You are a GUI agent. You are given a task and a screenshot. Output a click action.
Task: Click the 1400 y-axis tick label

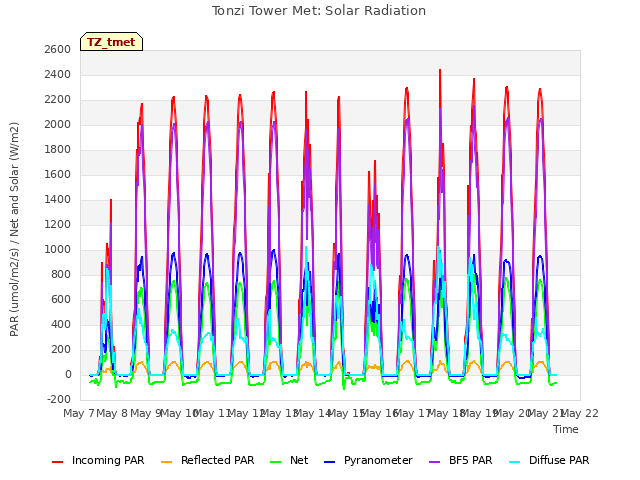[x=58, y=200]
